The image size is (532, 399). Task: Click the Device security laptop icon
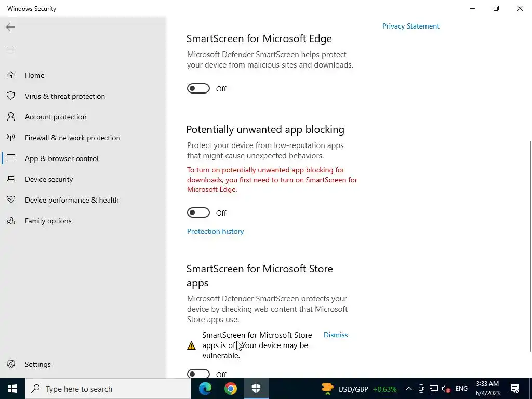(11, 179)
